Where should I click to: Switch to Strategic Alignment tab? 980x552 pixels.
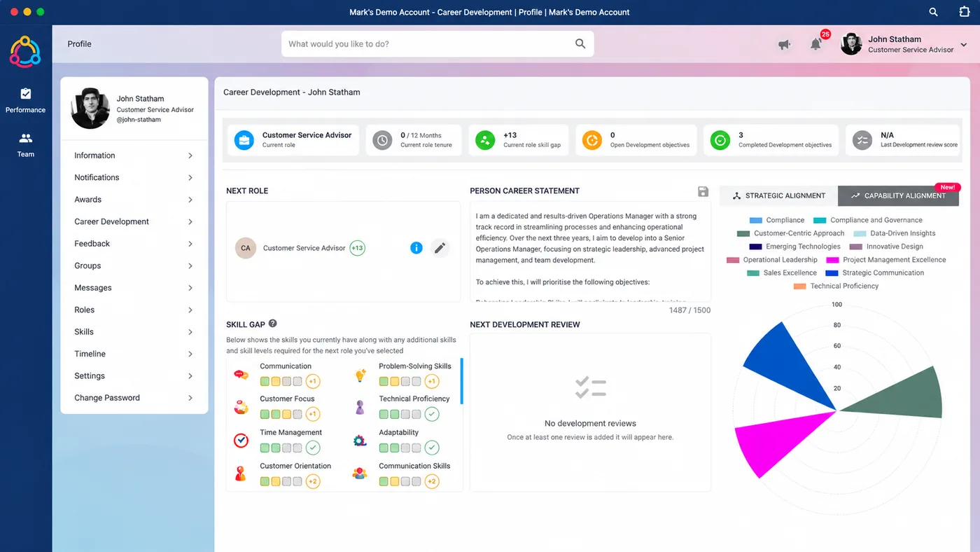point(778,196)
